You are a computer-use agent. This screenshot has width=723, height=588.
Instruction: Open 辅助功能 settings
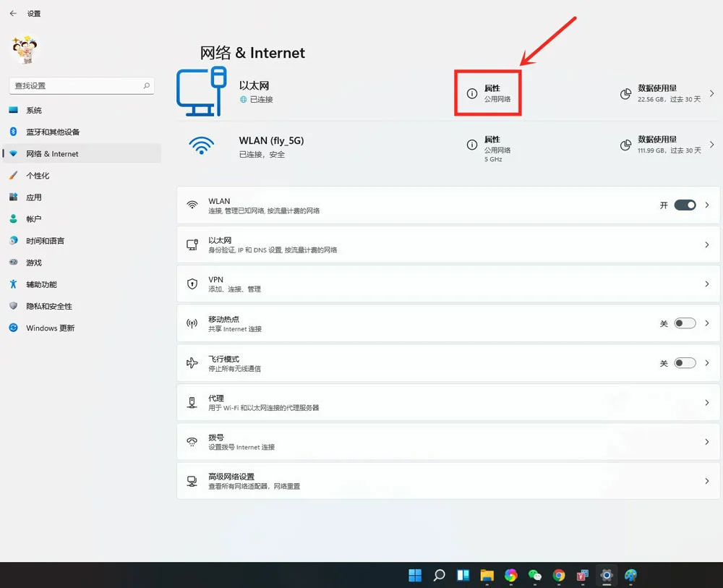82,284
